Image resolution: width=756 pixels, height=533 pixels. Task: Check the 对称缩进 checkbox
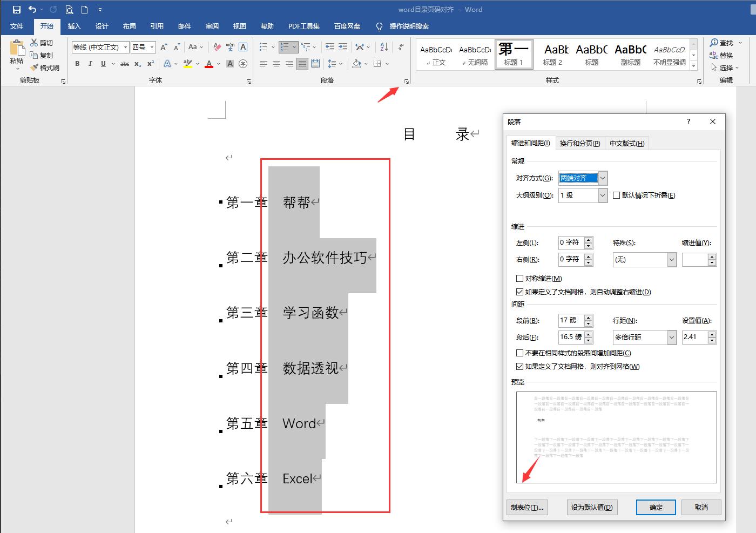pyautogui.click(x=520, y=278)
